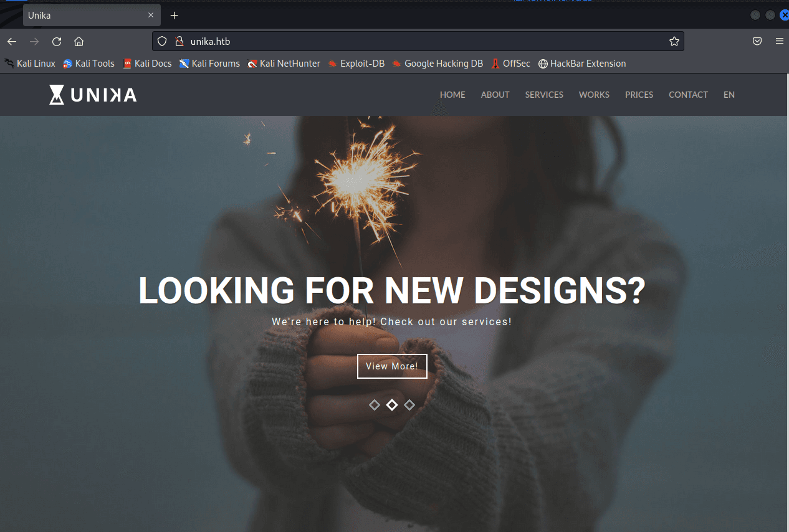Screen dimensions: 789x532
Task: Click the View More! button
Action: [391, 366]
